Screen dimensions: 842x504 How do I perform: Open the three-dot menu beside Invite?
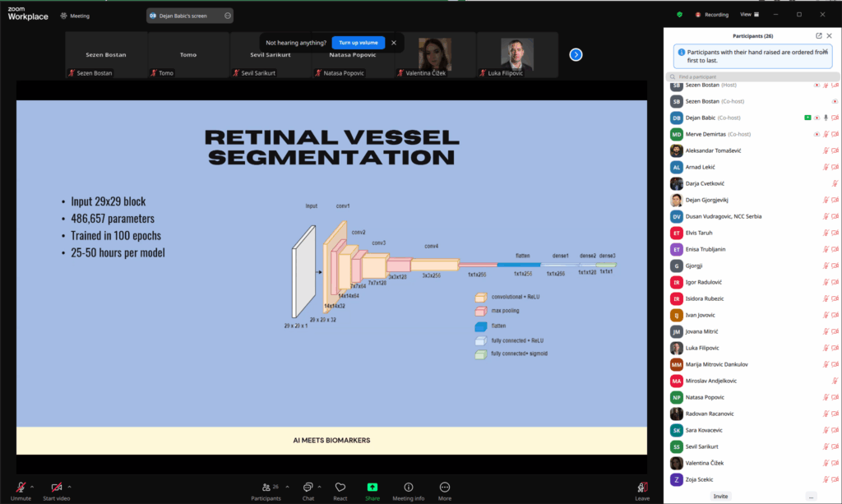click(811, 497)
